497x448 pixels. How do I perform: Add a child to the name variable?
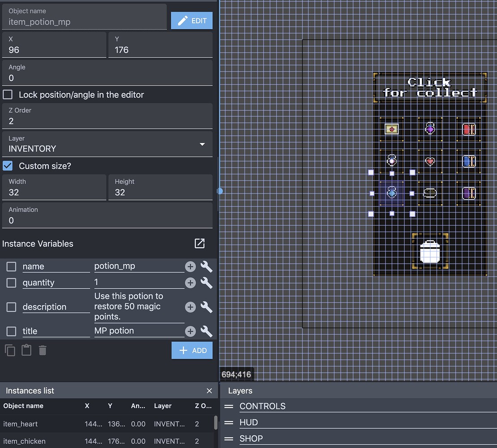coord(190,266)
